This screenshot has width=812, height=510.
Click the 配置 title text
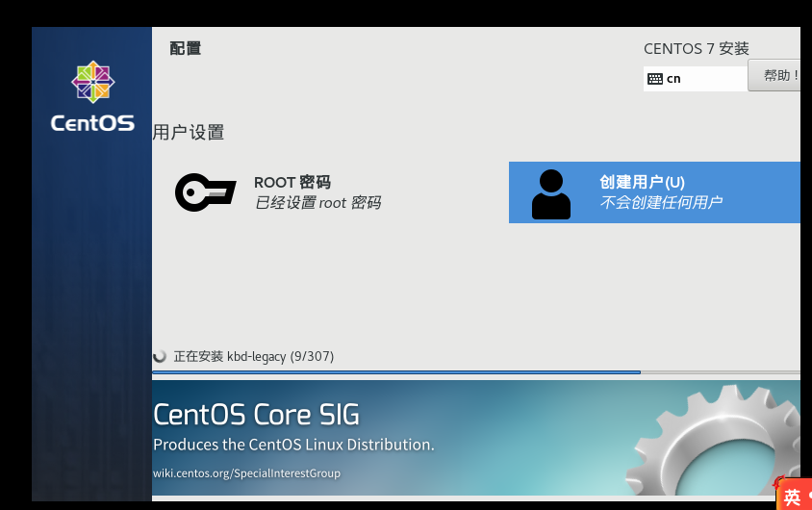point(186,49)
